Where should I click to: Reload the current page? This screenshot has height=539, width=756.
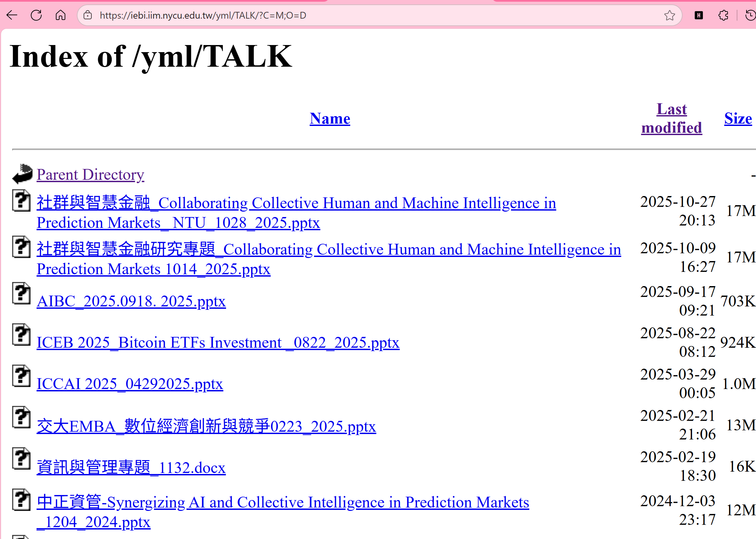[x=36, y=15]
